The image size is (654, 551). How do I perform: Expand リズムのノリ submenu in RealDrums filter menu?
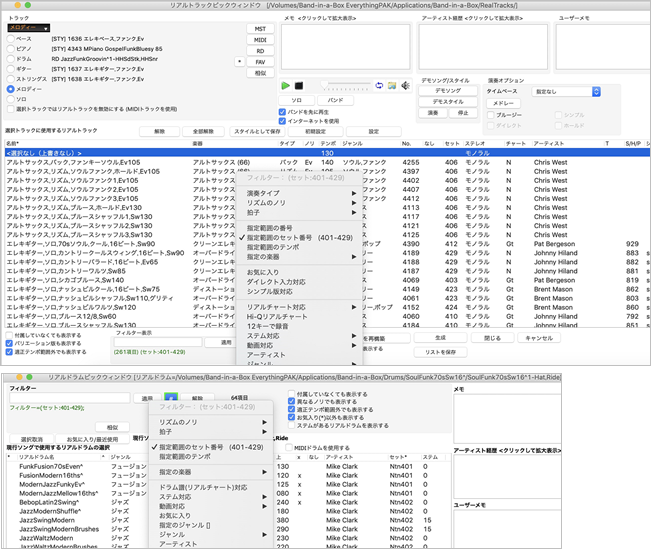coord(211,422)
